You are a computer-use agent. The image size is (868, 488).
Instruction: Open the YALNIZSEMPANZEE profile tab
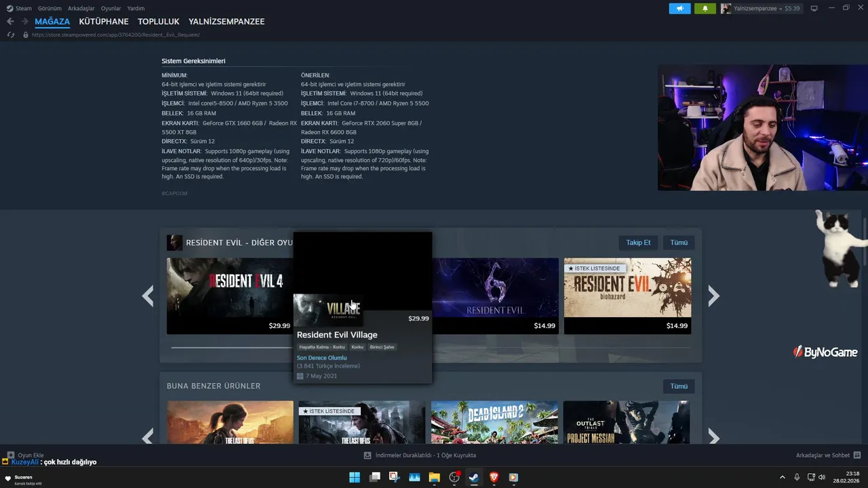point(226,22)
